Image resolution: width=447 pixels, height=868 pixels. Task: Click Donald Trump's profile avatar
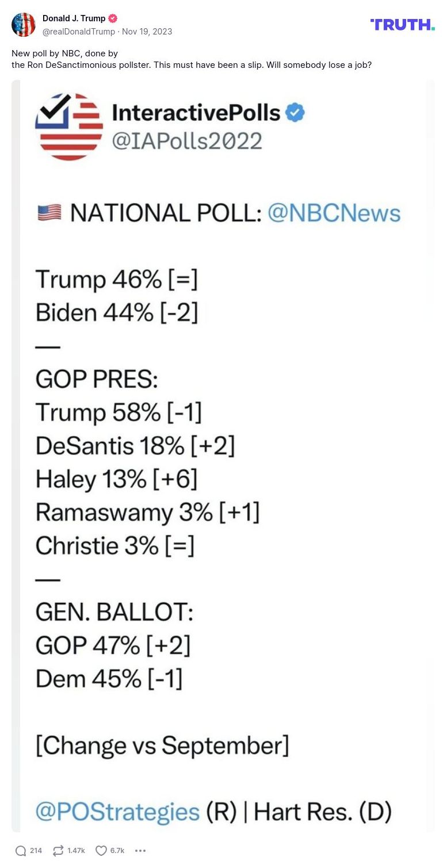coord(24,24)
